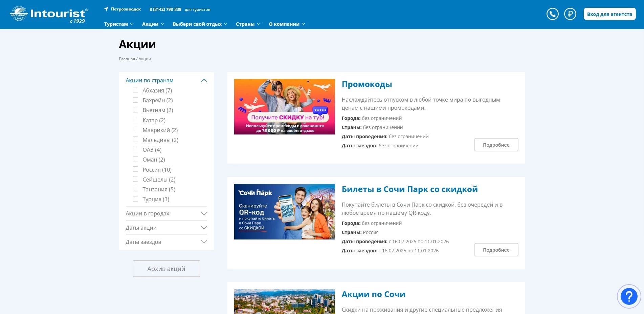Viewport: 644px width, 314px height.
Task: Open the Промокоды promotion link
Action: [x=367, y=84]
